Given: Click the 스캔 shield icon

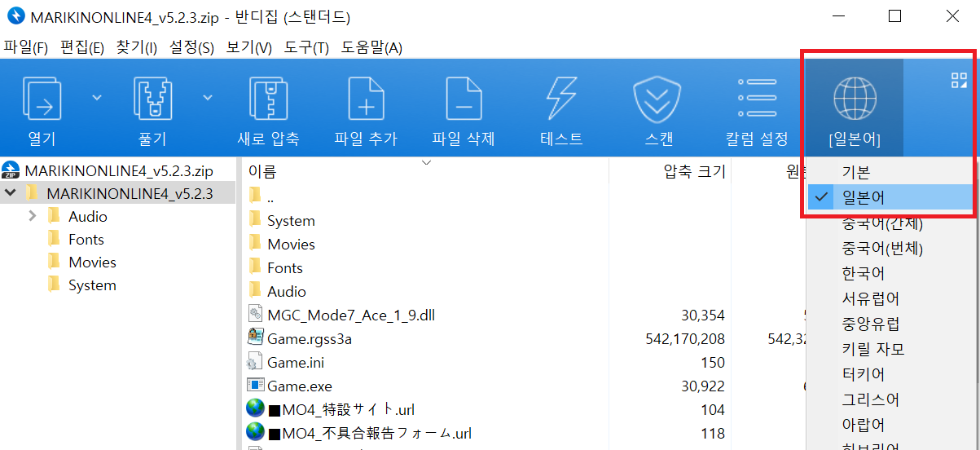Looking at the screenshot, I should click(x=657, y=99).
